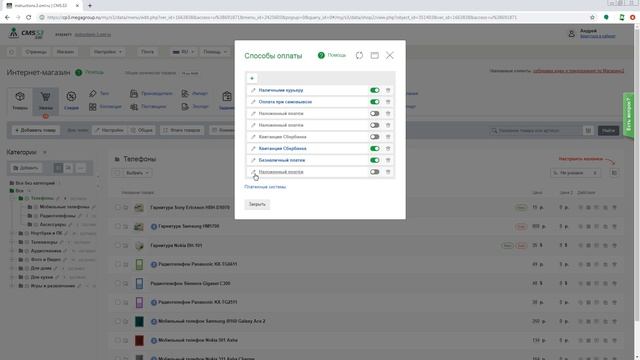Expand the Телевизоры category

click(12, 242)
